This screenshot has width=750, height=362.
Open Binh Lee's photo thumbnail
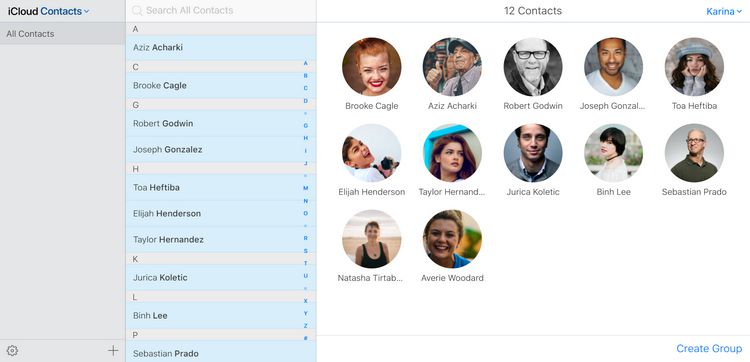[614, 153]
